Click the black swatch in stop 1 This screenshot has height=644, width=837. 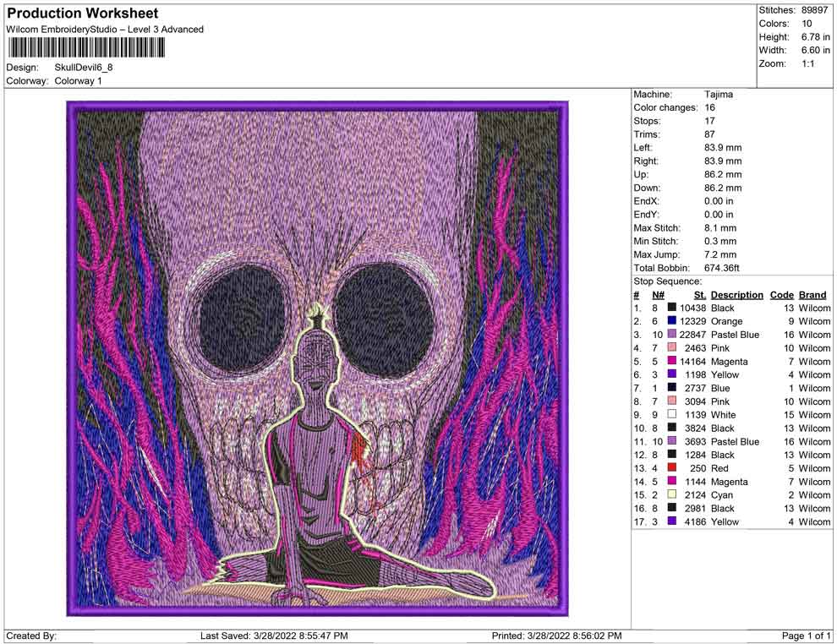[671, 308]
